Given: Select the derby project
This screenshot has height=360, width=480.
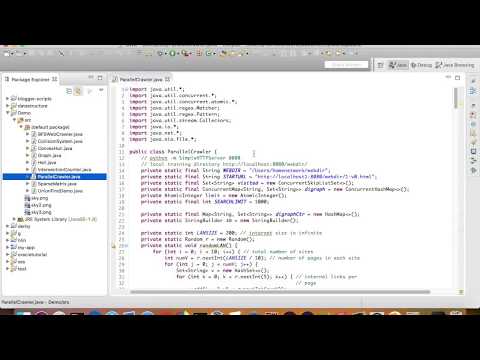Looking at the screenshot, I should pos(24,226).
